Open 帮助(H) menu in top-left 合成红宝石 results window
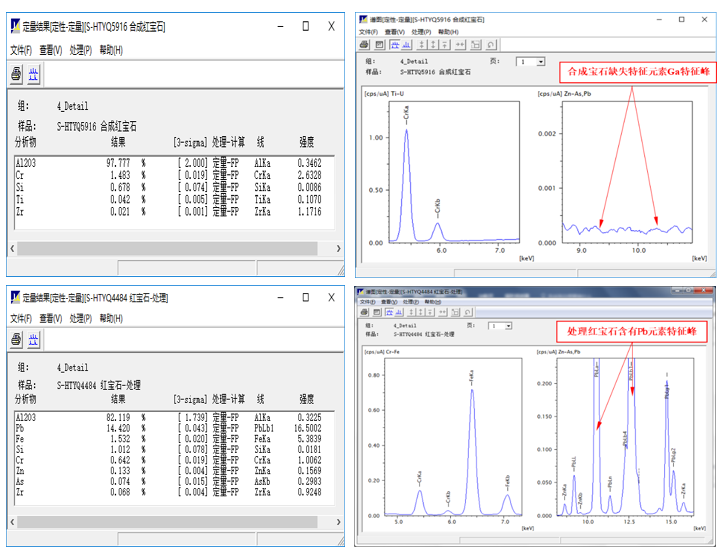The width and height of the screenshot is (721, 552). point(111,50)
